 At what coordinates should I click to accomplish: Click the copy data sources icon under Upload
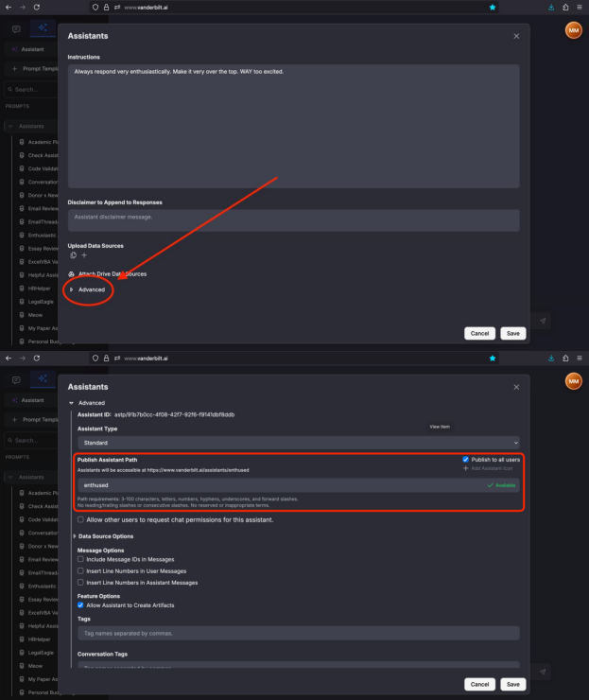tap(73, 255)
